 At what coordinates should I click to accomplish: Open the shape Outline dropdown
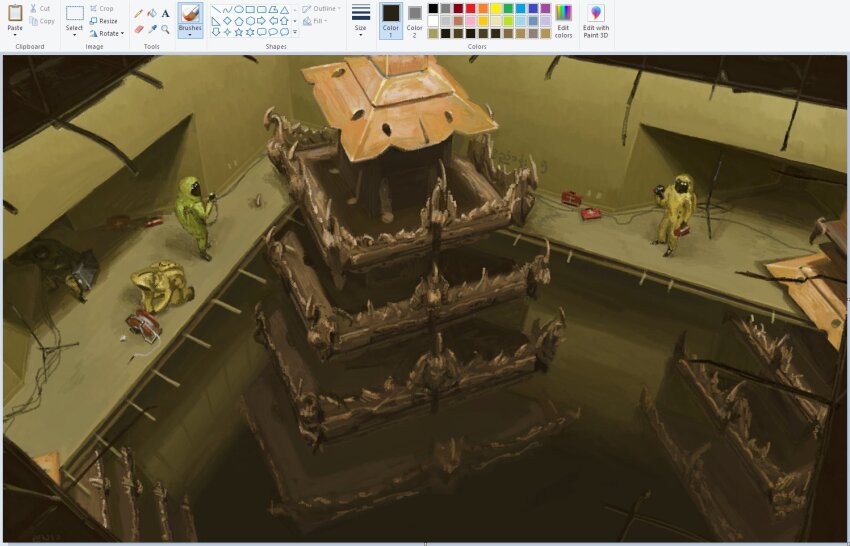(x=322, y=9)
